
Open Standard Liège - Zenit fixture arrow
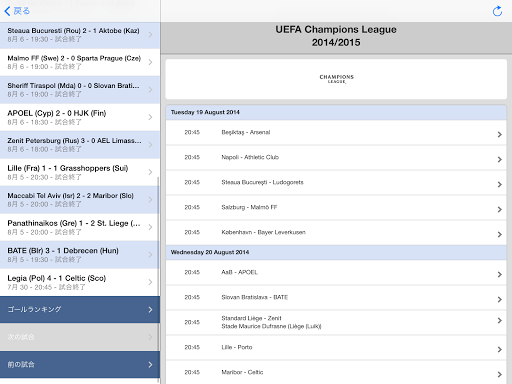499,320
